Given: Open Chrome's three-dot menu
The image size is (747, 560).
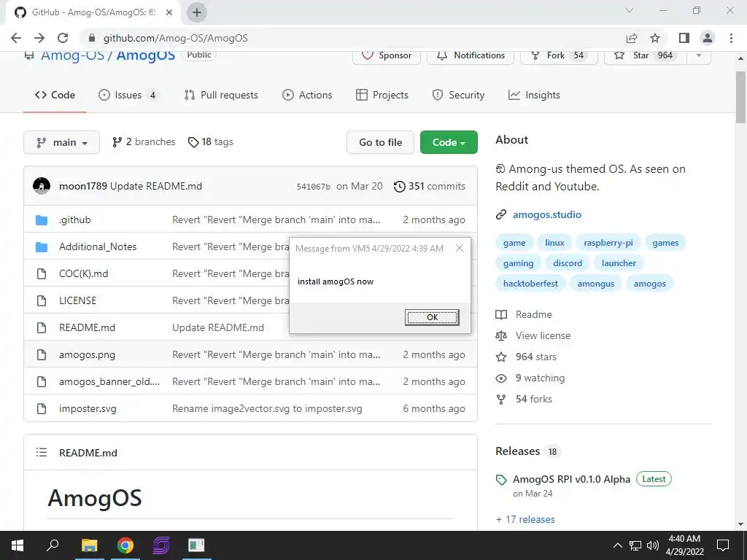Looking at the screenshot, I should tap(731, 38).
